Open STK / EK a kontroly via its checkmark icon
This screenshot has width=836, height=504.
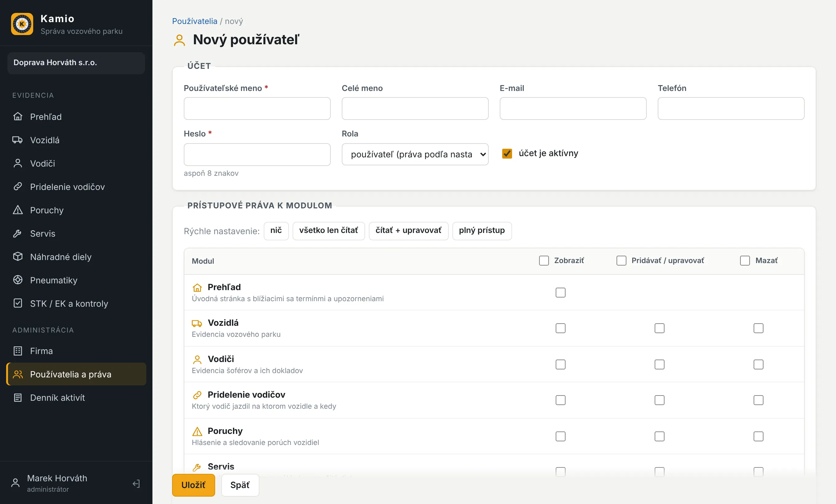(x=18, y=304)
